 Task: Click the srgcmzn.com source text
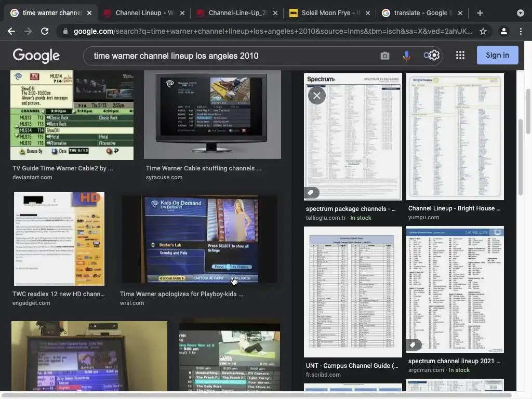(426, 370)
